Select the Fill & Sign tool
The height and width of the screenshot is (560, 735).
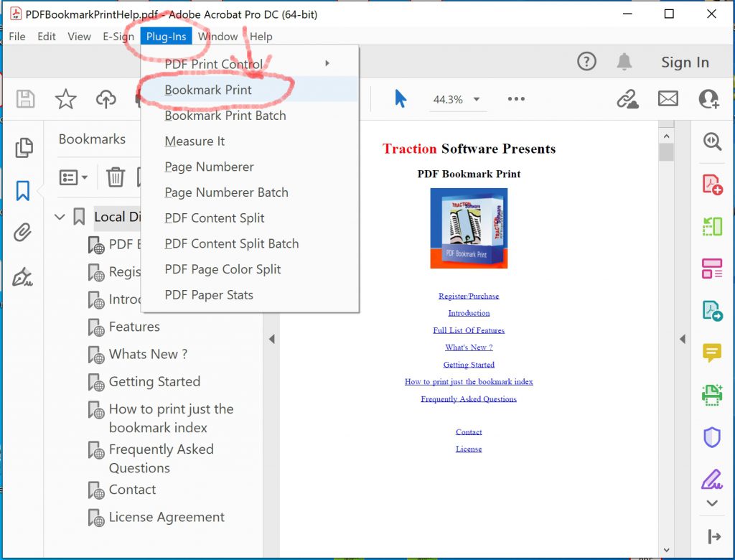(712, 480)
